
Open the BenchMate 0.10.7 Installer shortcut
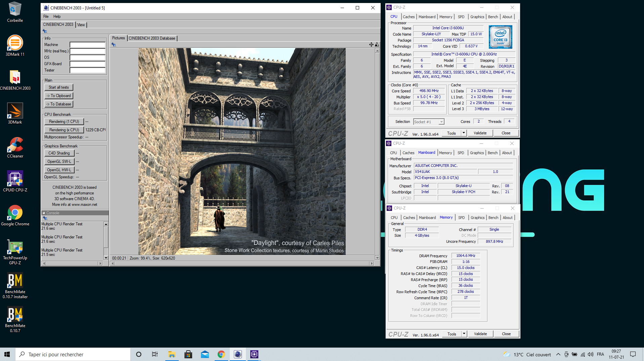click(15, 286)
